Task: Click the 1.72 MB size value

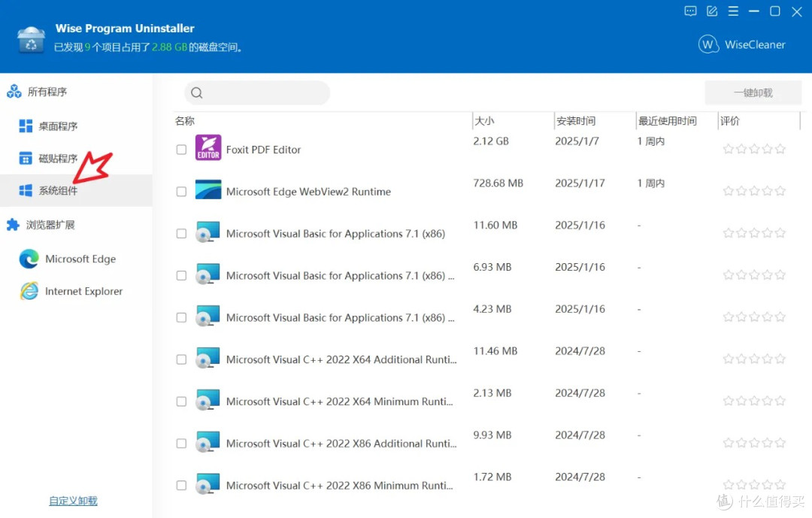Action: pyautogui.click(x=492, y=477)
